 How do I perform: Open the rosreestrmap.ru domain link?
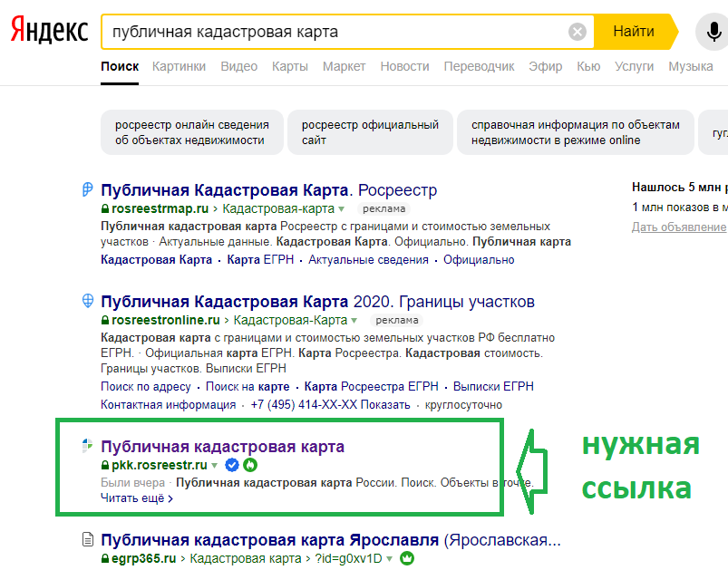[160, 208]
